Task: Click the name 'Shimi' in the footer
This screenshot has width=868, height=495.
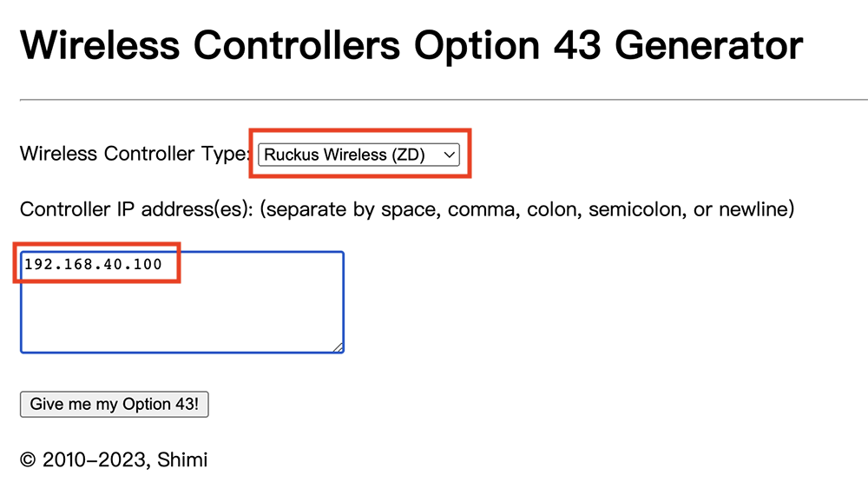Action: [182, 459]
